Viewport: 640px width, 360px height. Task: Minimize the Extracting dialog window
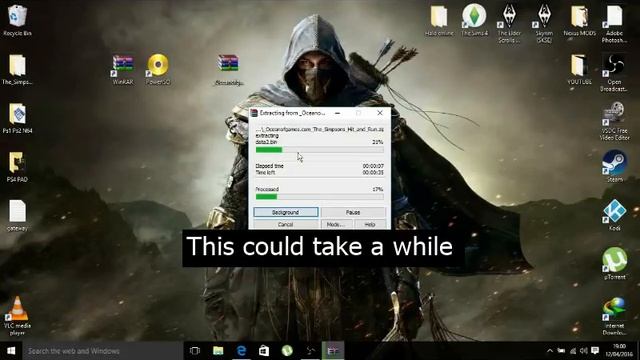pos(338,113)
